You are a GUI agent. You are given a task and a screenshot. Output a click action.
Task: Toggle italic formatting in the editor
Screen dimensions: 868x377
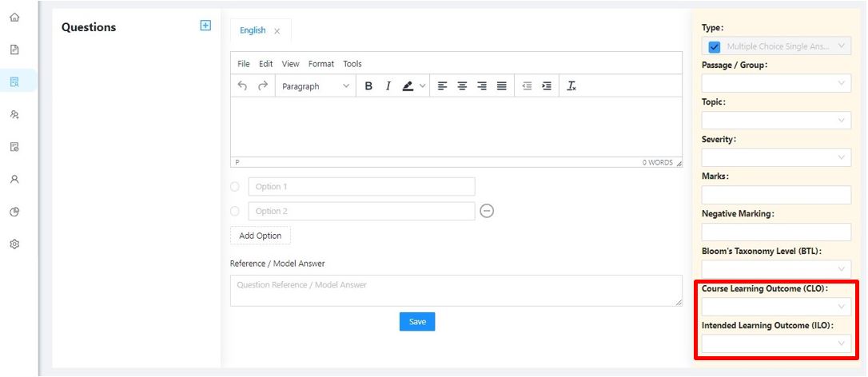[x=388, y=85]
